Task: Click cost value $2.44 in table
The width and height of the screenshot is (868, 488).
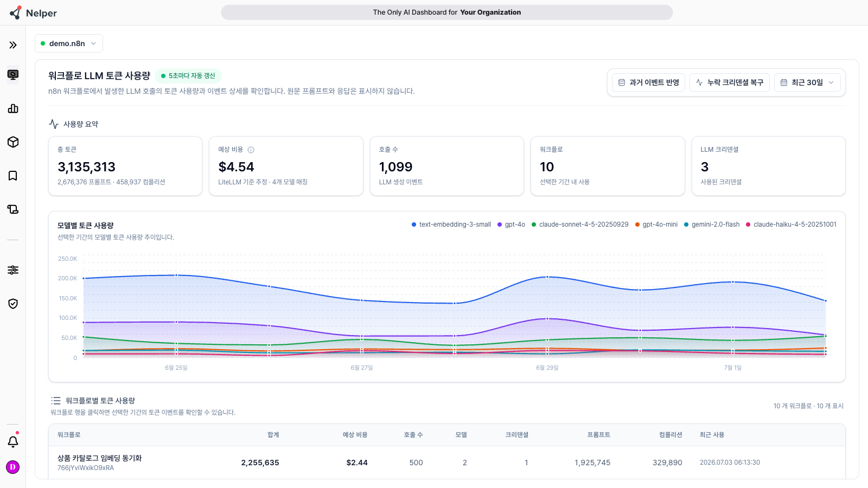Action: [x=357, y=463]
